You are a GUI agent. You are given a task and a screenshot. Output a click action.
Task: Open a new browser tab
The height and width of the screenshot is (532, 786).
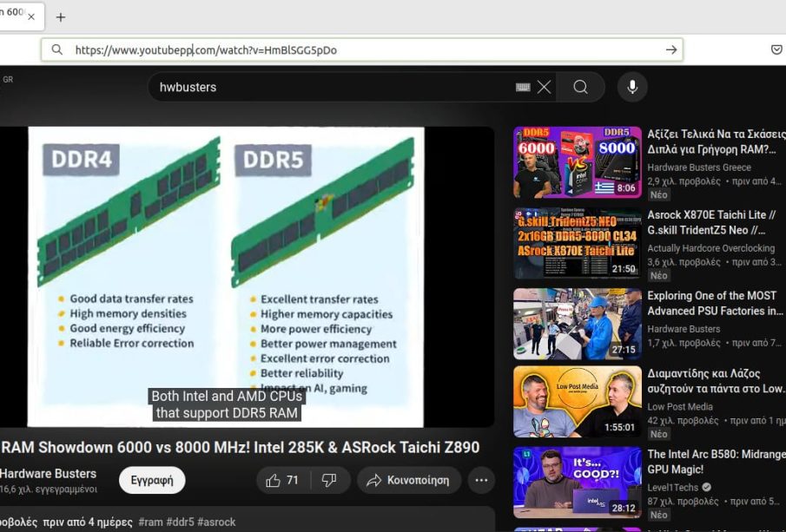(x=61, y=17)
